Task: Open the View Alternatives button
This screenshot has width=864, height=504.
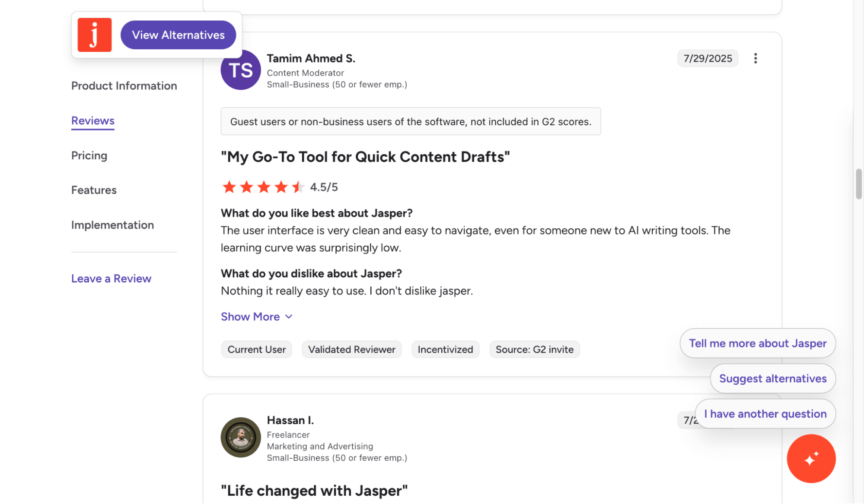Action: tap(178, 35)
